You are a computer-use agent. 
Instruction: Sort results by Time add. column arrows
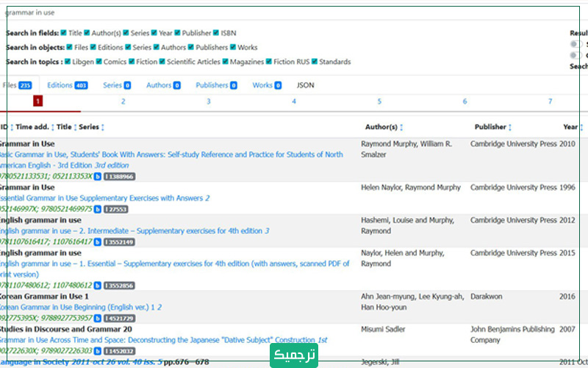pos(53,127)
